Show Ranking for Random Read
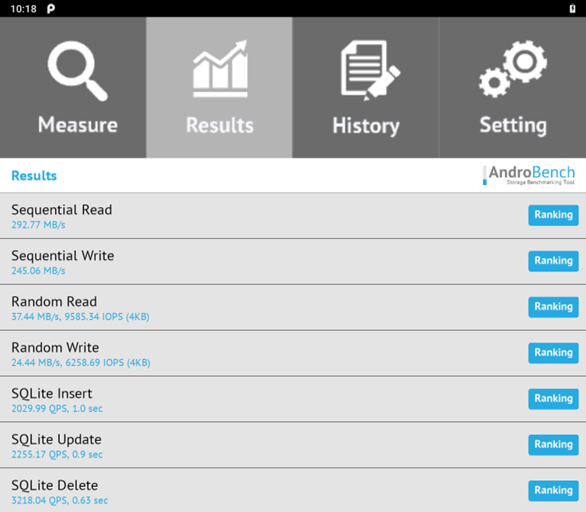This screenshot has width=586, height=512. [x=553, y=307]
